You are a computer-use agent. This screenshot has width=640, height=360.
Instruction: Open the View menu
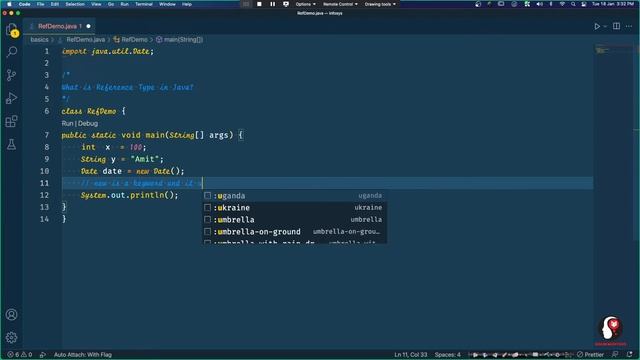coord(96,4)
